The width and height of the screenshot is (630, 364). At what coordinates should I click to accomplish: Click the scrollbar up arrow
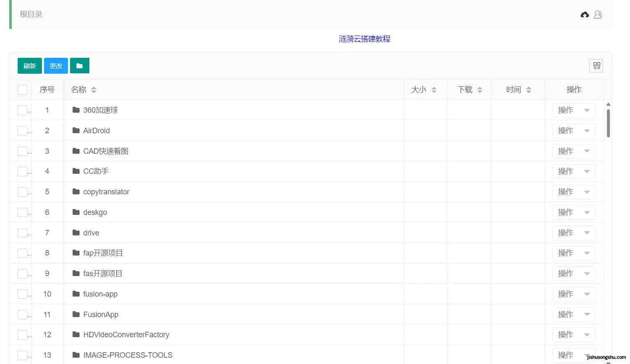point(608,104)
